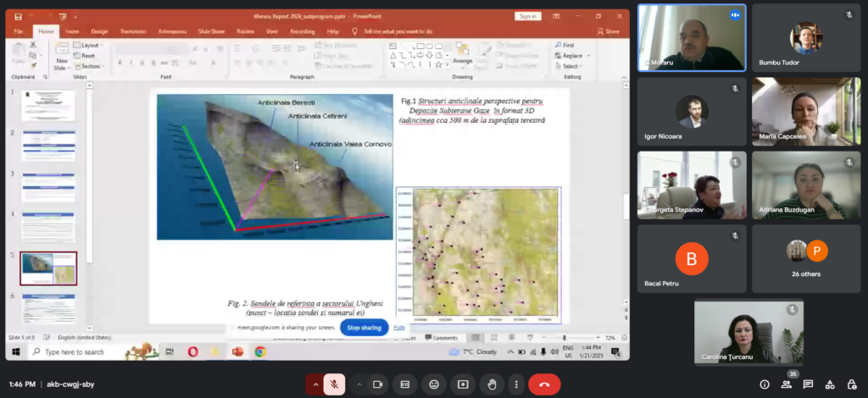Click the Sign in button in PowerPoint

[x=527, y=15]
